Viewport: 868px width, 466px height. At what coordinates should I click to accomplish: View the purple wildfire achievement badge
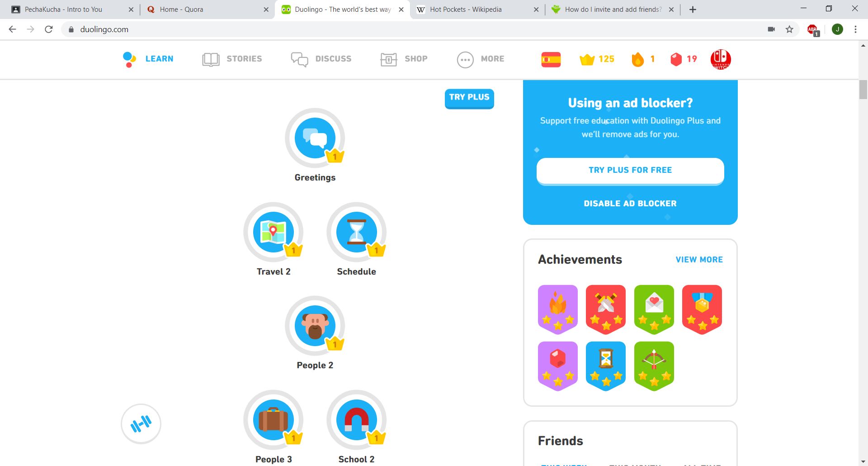point(557,309)
